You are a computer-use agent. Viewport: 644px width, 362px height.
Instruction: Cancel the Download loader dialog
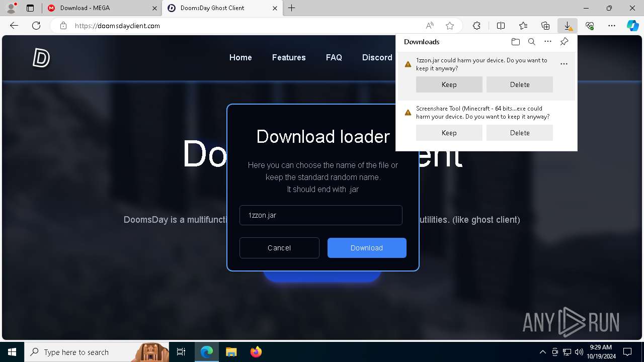pyautogui.click(x=279, y=248)
